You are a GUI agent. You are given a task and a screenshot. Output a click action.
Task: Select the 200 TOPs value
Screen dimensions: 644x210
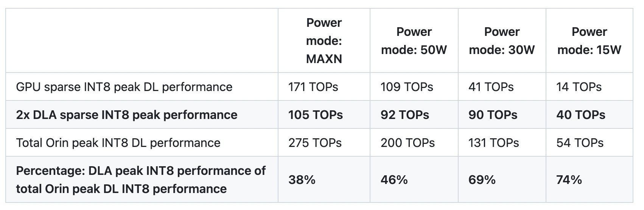(x=408, y=143)
